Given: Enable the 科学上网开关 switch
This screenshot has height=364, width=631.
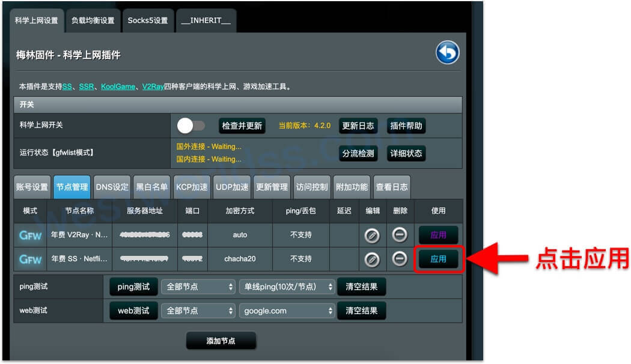Looking at the screenshot, I should click(190, 126).
